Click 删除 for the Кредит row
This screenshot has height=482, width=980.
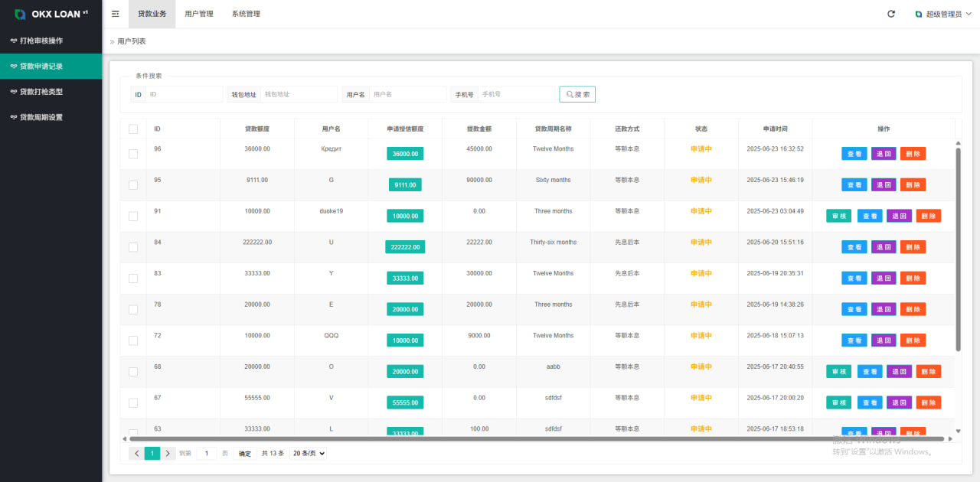coord(913,154)
